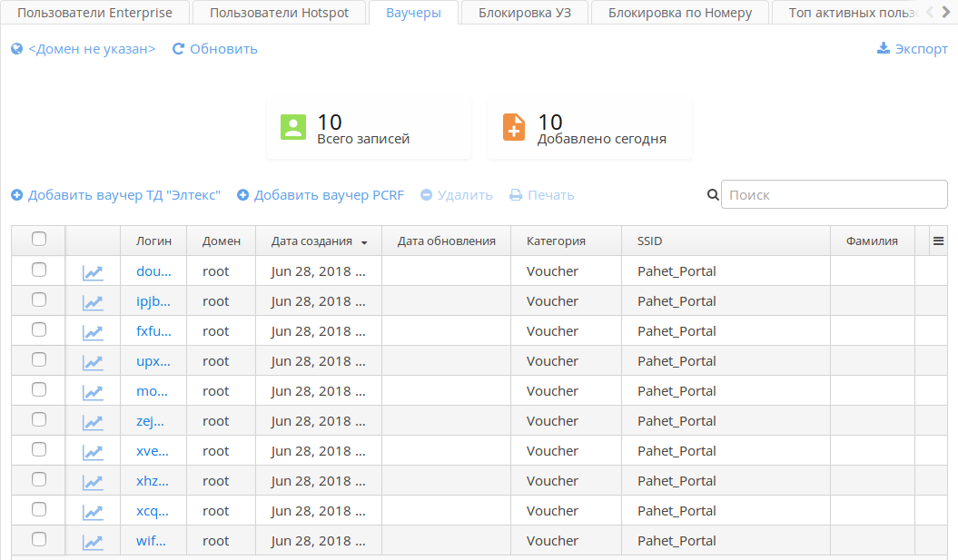Click the refresh icon next to Обновить
958x560 pixels.
coord(178,49)
